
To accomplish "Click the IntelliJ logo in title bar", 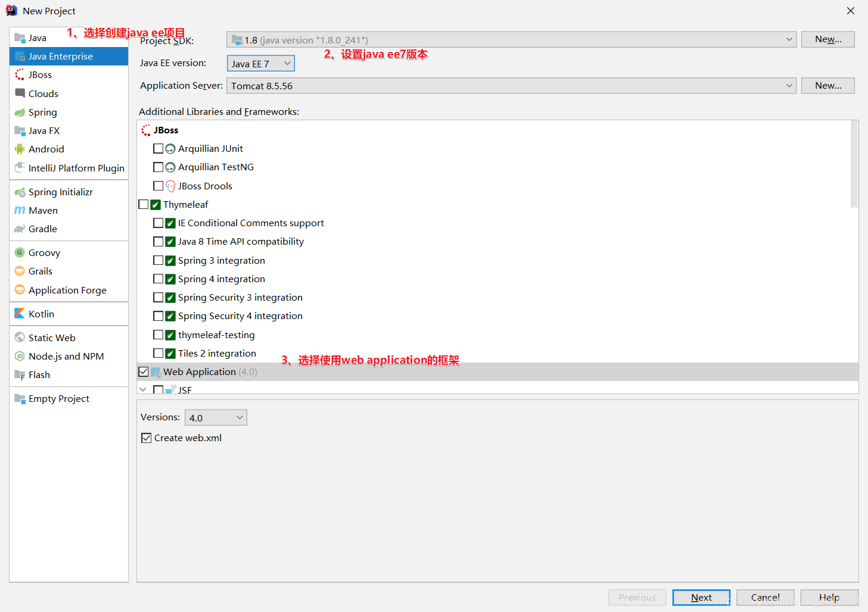I will pos(11,11).
